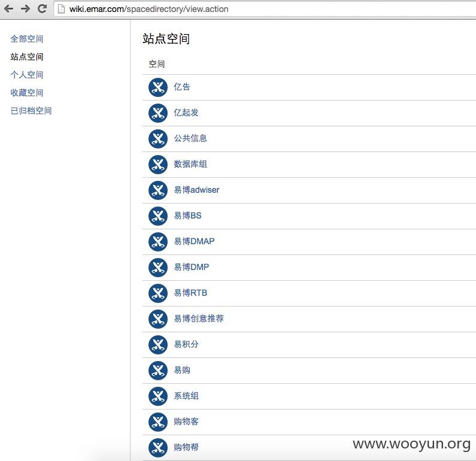The height and width of the screenshot is (461, 476).
Task: Open the 亿告 space link
Action: point(182,87)
